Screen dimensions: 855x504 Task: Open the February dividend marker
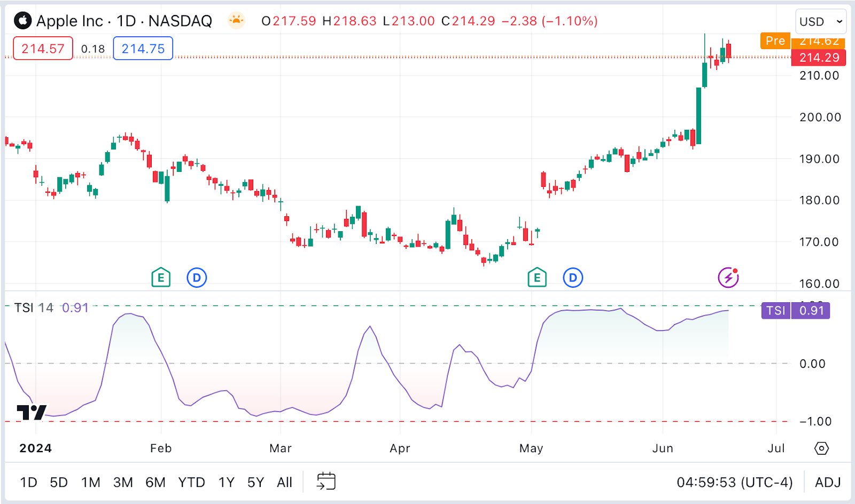197,278
